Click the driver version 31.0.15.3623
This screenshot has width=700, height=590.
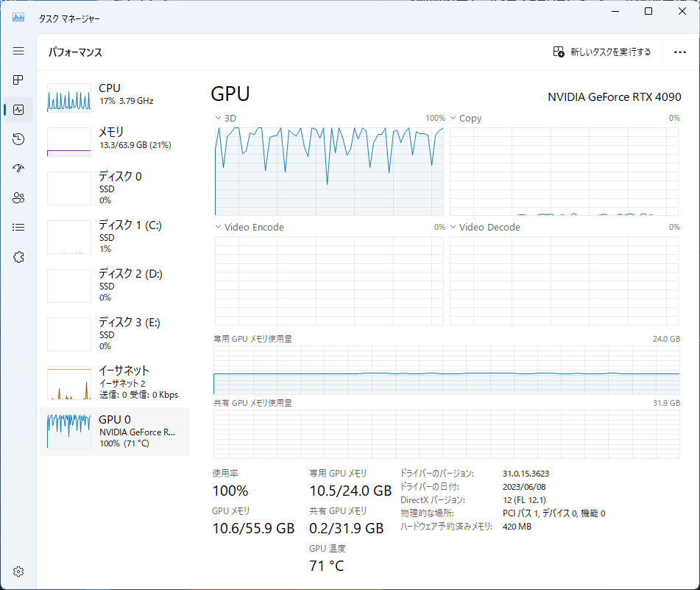click(526, 474)
